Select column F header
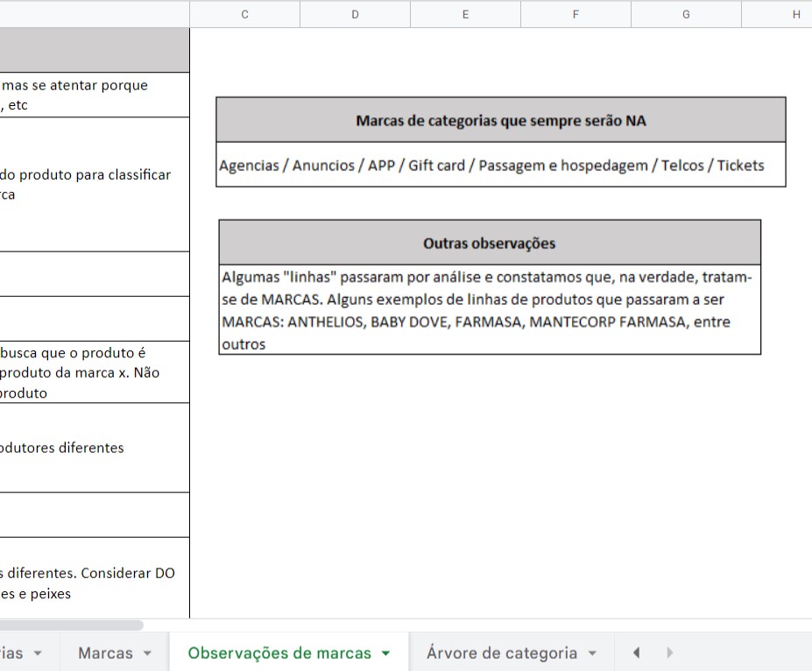812x671 pixels. pyautogui.click(x=575, y=14)
